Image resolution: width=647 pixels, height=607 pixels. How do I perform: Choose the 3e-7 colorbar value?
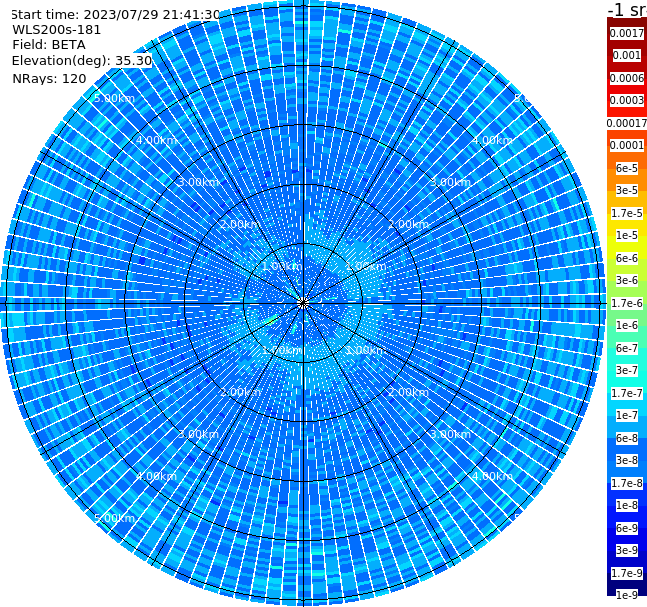627,370
